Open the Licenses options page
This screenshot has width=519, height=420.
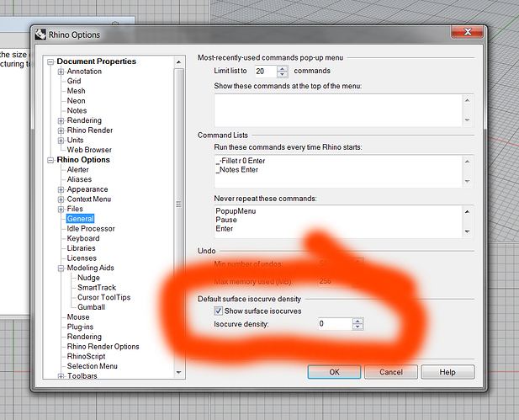(82, 258)
